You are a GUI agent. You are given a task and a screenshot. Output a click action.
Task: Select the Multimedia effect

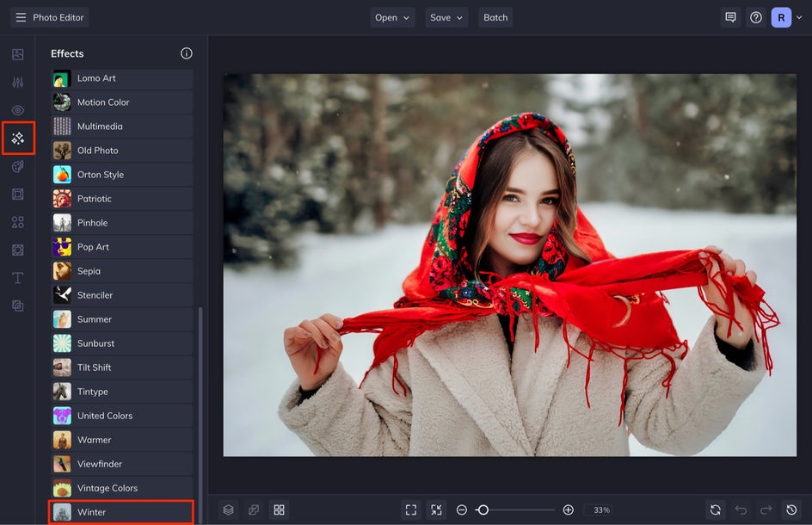pyautogui.click(x=122, y=127)
